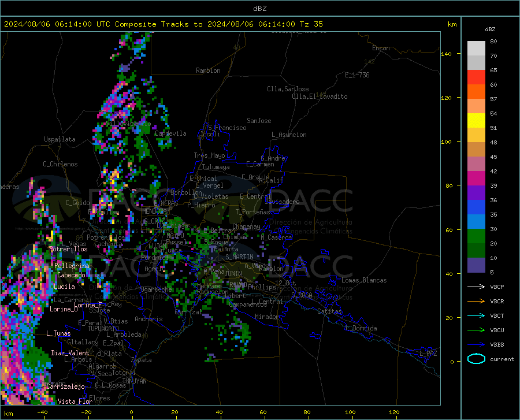Screen dimensions: 520x420
Task: Click the Pellegrina white label
Action: click(72, 266)
